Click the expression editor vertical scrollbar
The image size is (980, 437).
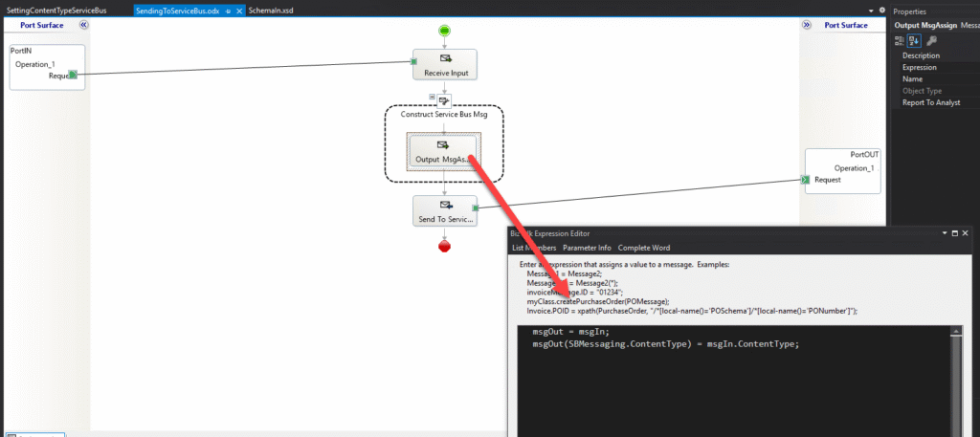[954, 382]
